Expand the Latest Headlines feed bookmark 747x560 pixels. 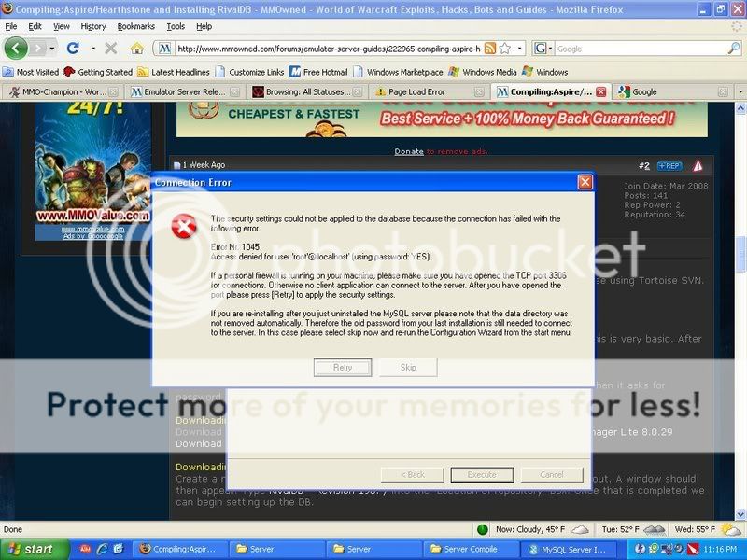point(174,72)
